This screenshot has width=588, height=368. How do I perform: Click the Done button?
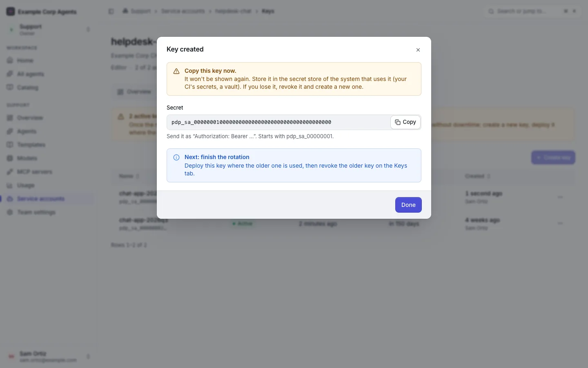click(408, 205)
